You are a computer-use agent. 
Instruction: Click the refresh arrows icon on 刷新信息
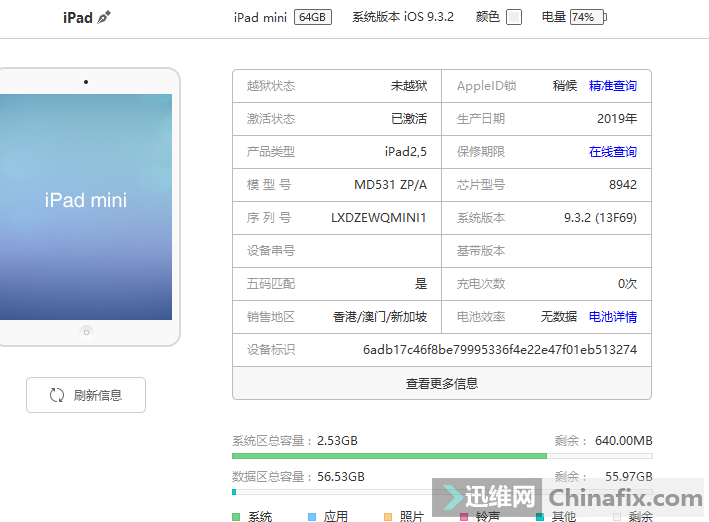pyautogui.click(x=57, y=395)
